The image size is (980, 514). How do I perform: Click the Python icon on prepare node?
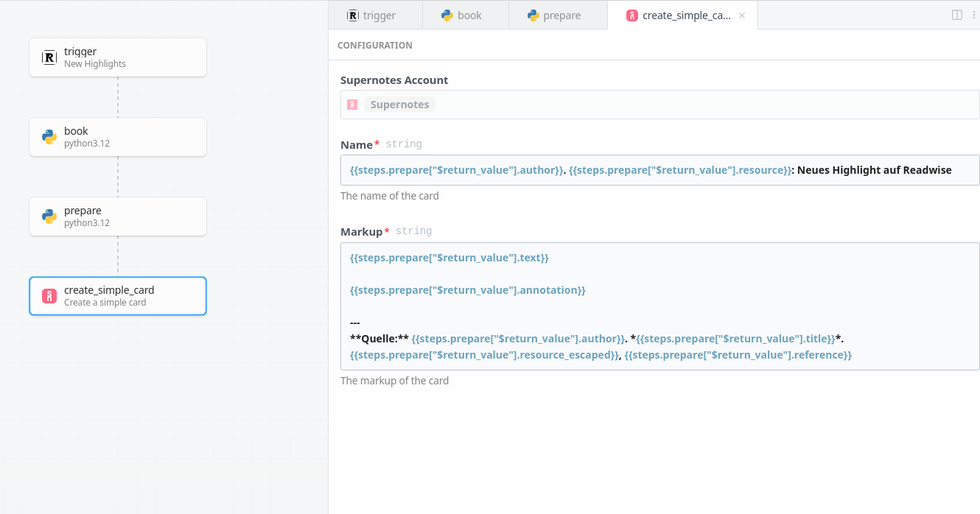pyautogui.click(x=49, y=216)
